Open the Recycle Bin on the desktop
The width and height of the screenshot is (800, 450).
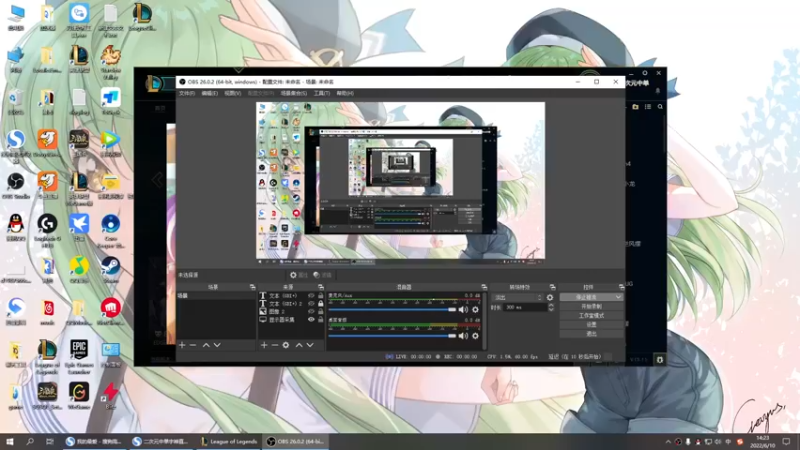pyautogui.click(x=16, y=102)
